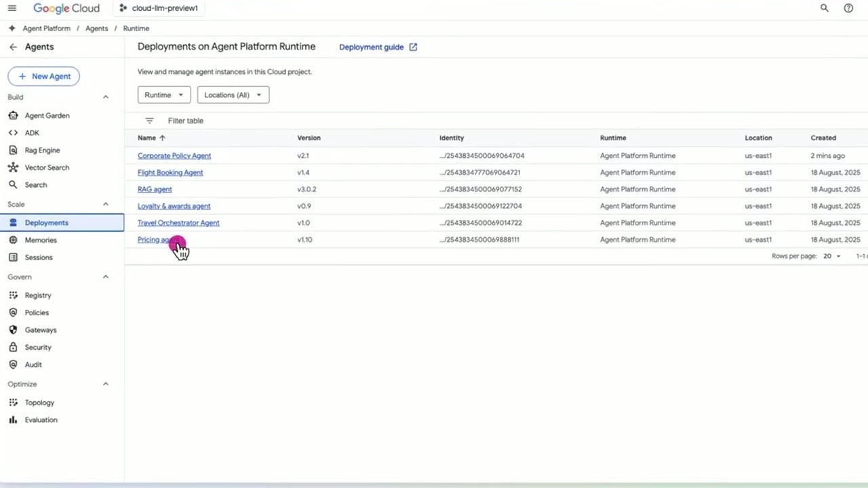Select Sessions in the sidebar

click(39, 257)
